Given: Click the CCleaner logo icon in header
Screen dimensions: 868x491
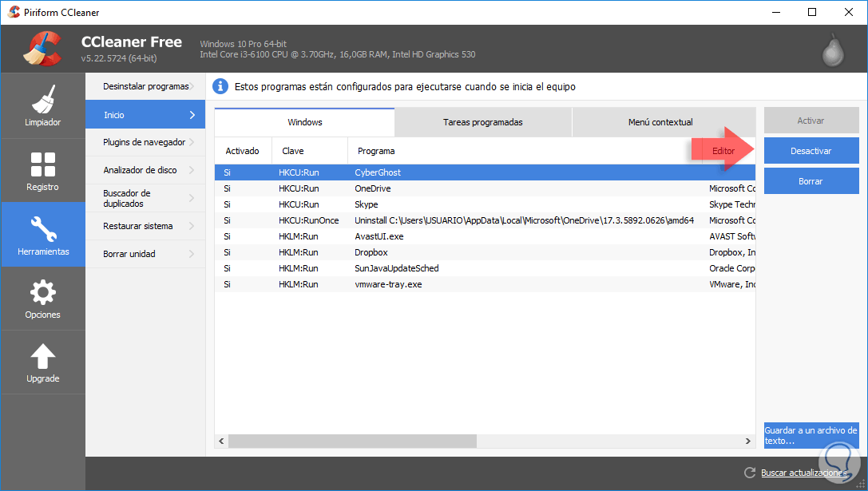Looking at the screenshot, I should pyautogui.click(x=42, y=49).
